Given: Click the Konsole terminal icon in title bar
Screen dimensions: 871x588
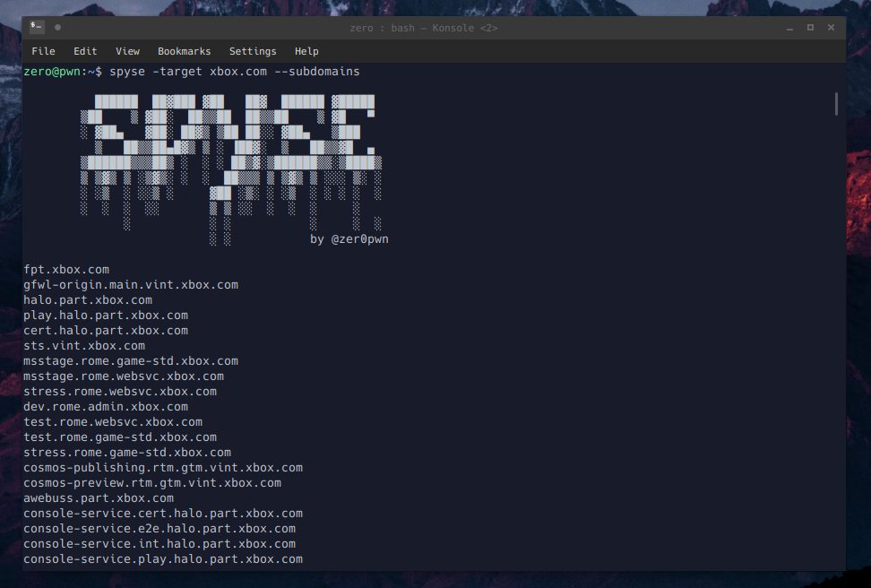Looking at the screenshot, I should click(x=37, y=27).
